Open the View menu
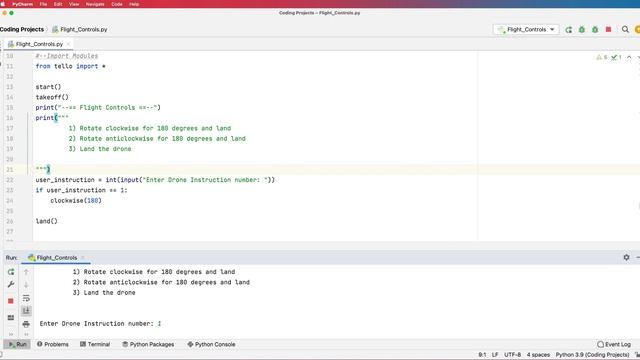The height and width of the screenshot is (360, 640). point(74,4)
